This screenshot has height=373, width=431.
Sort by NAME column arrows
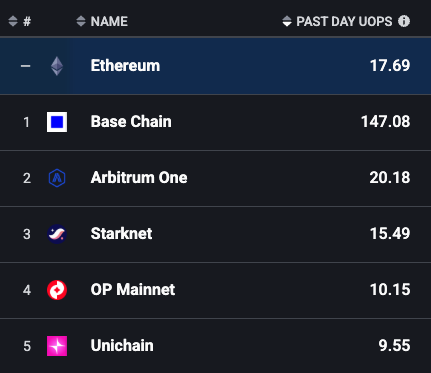81,21
